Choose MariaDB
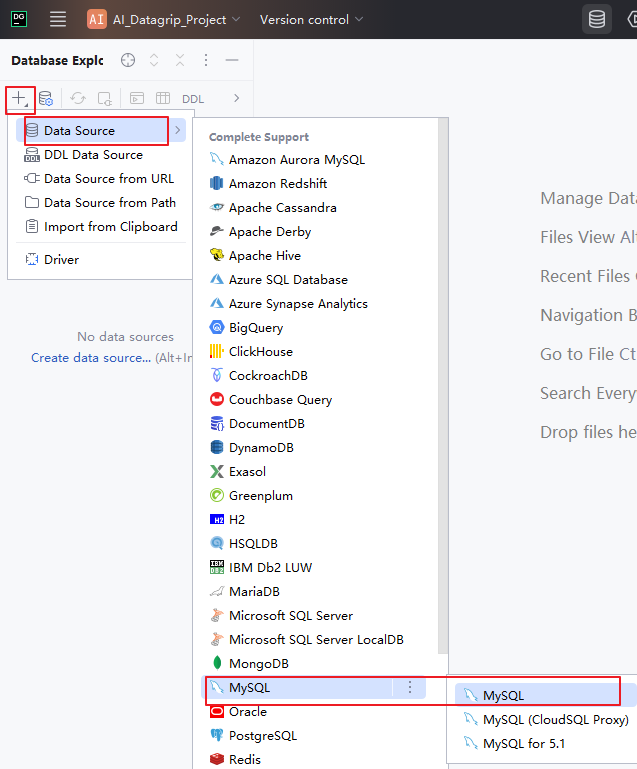637x769 pixels. tap(314, 592)
